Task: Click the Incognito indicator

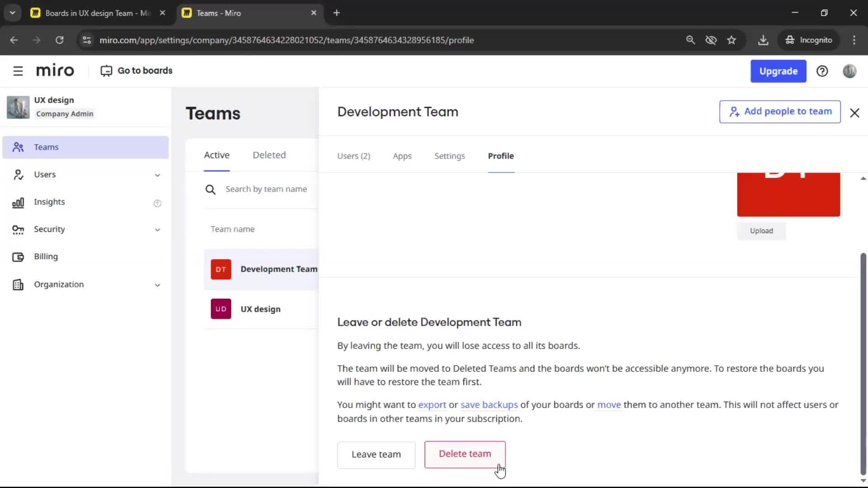Action: pyautogui.click(x=808, y=40)
